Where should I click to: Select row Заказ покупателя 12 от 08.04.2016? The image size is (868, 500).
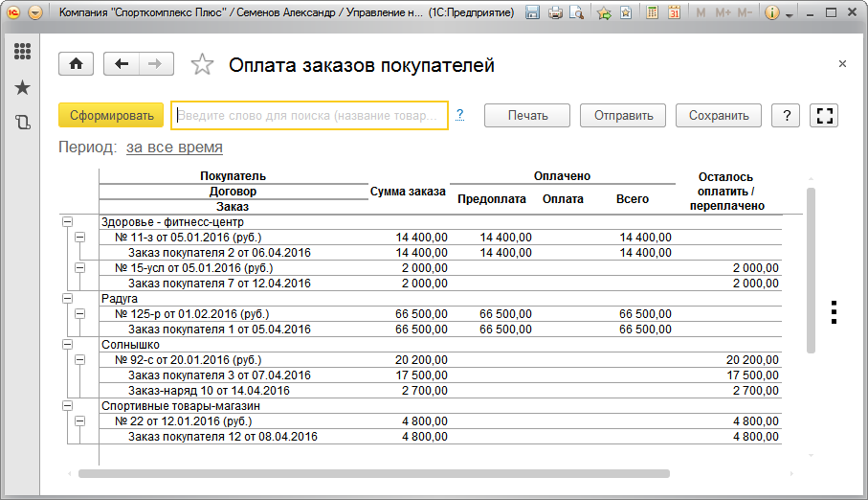440,437
